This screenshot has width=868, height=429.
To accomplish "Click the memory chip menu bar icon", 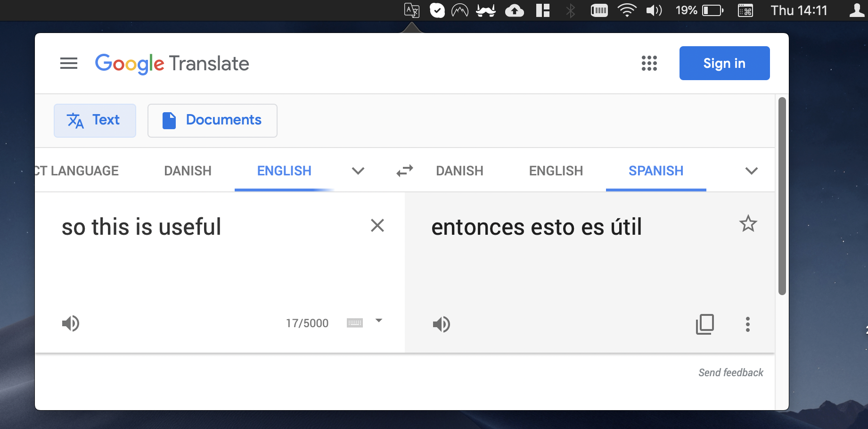I will pyautogui.click(x=599, y=10).
